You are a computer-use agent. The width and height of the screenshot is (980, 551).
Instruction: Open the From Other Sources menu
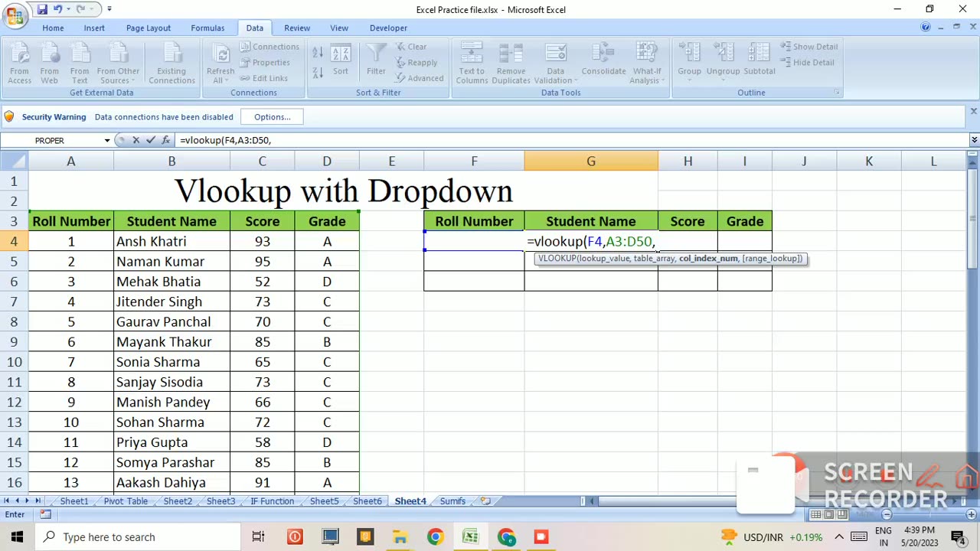(118, 63)
